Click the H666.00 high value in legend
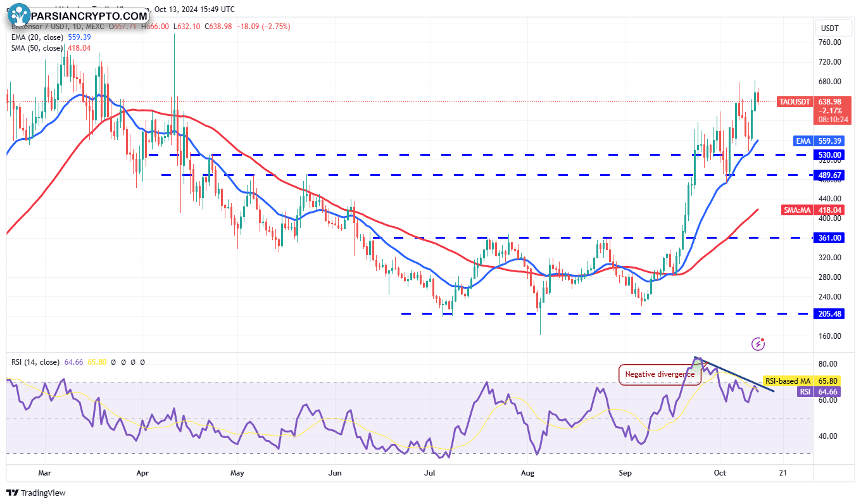 (155, 27)
